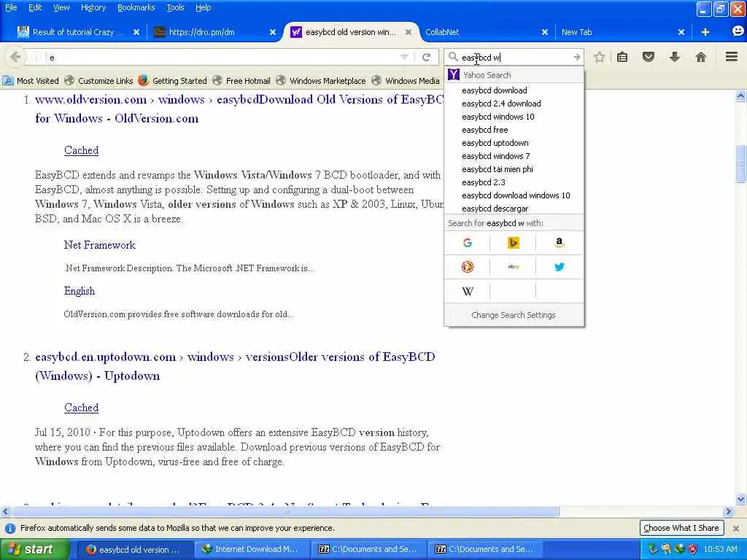The image size is (747, 560).
Task: Select the easybcd download suggestion
Action: coord(514,90)
